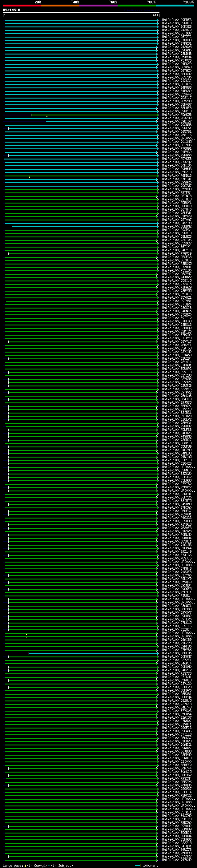The image size is (197, 868).
Task: Click the UniRef100_P22715 label
Action: pyautogui.click(x=176, y=843)
